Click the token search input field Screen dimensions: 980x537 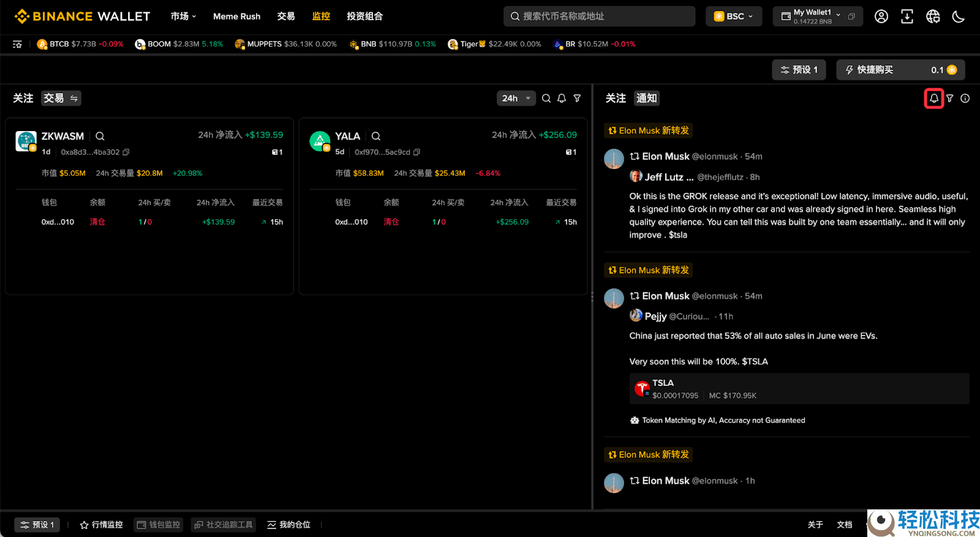599,17
